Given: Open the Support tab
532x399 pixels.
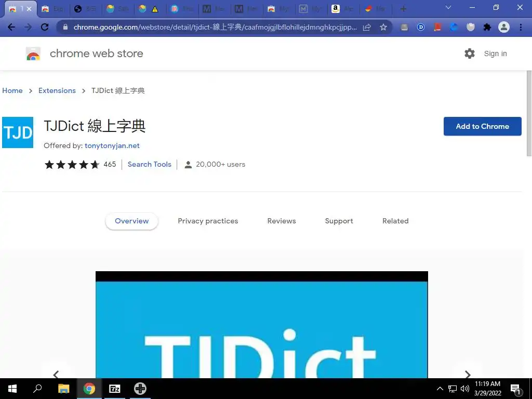Looking at the screenshot, I should pyautogui.click(x=339, y=221).
